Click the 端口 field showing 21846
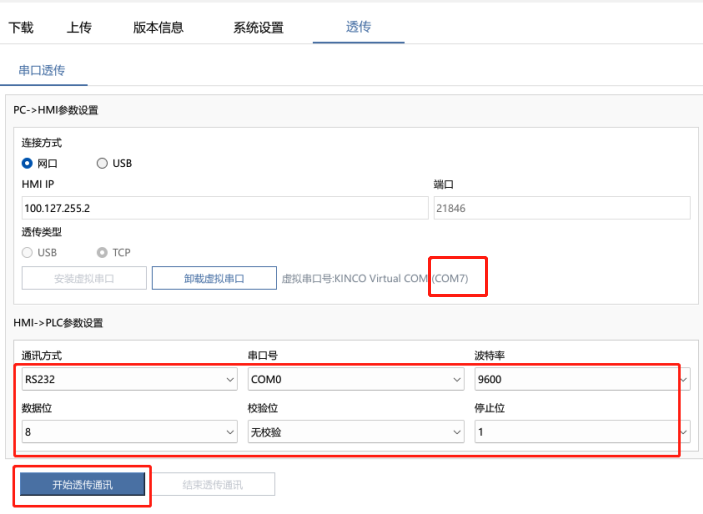The image size is (703, 514). [562, 208]
